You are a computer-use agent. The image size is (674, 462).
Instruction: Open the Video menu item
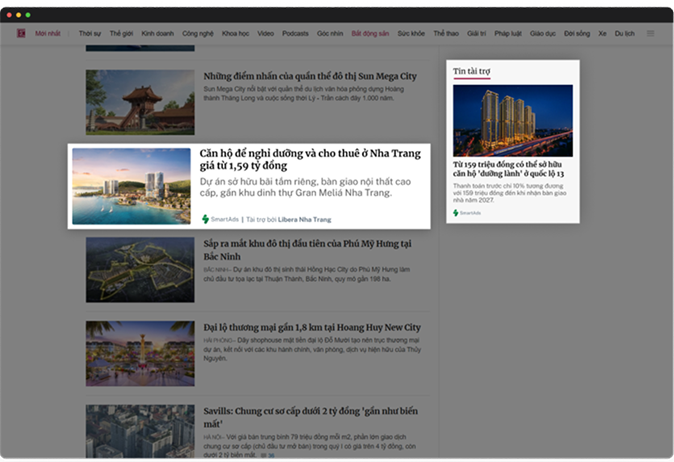(266, 34)
